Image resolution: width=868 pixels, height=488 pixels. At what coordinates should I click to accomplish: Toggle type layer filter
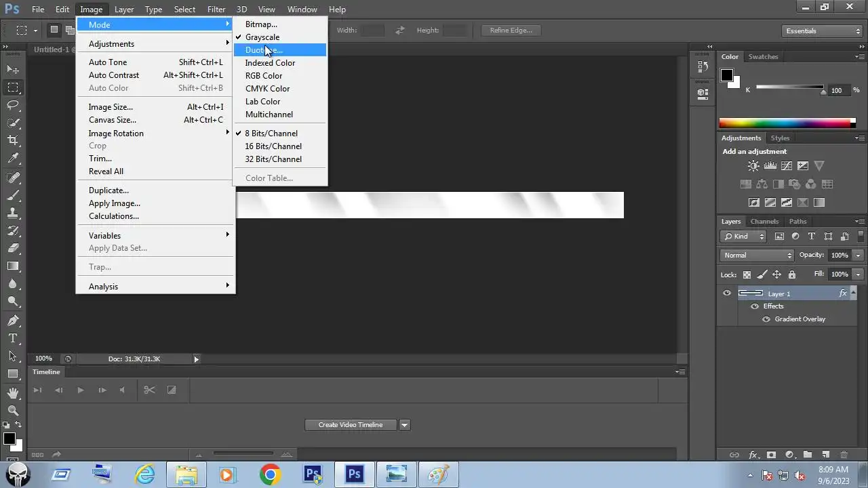click(812, 237)
